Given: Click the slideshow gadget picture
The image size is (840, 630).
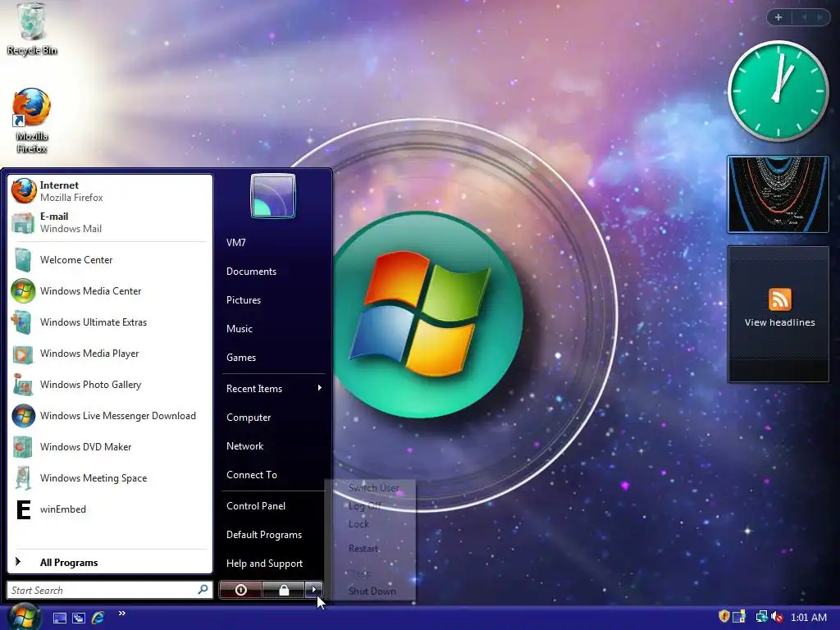Looking at the screenshot, I should [x=778, y=194].
